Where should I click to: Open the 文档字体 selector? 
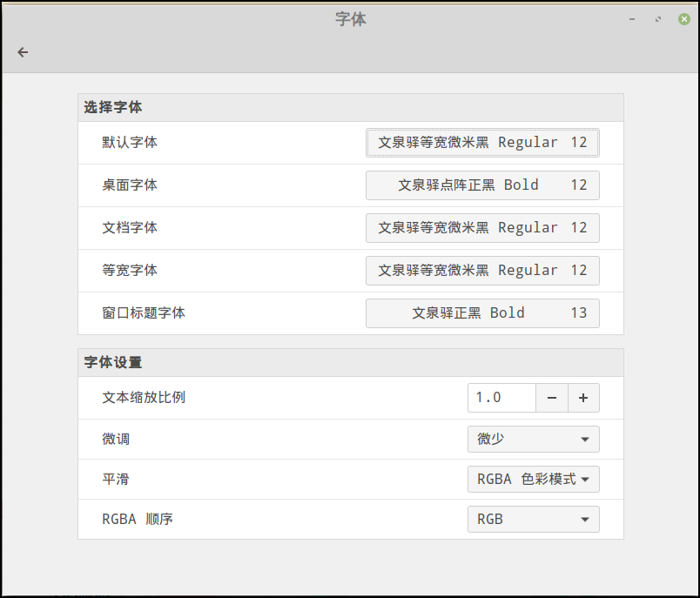click(482, 227)
